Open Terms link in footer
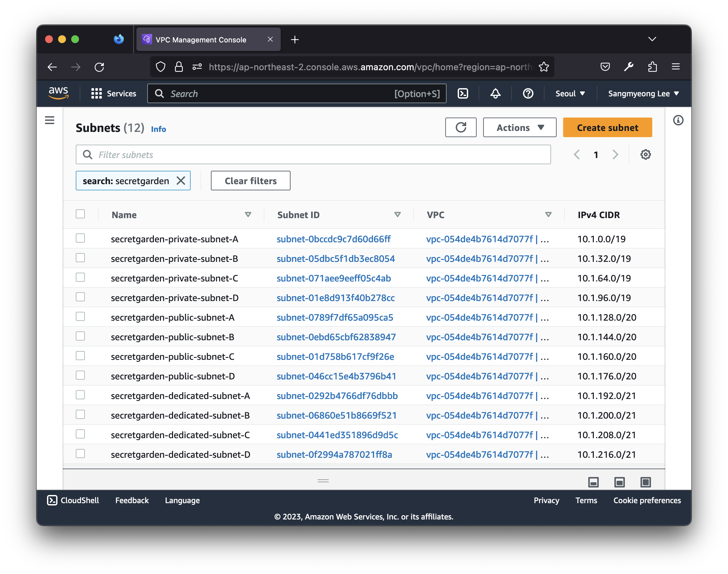The width and height of the screenshot is (728, 574). (x=586, y=501)
